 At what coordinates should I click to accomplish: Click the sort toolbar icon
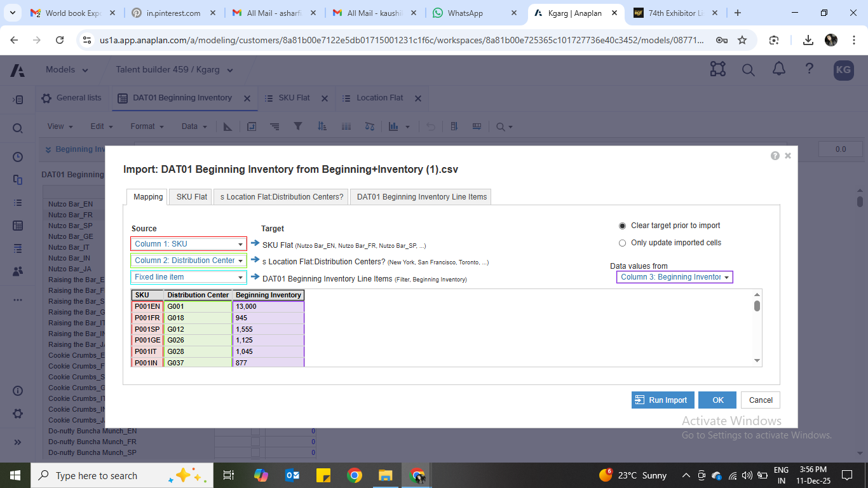point(322,126)
